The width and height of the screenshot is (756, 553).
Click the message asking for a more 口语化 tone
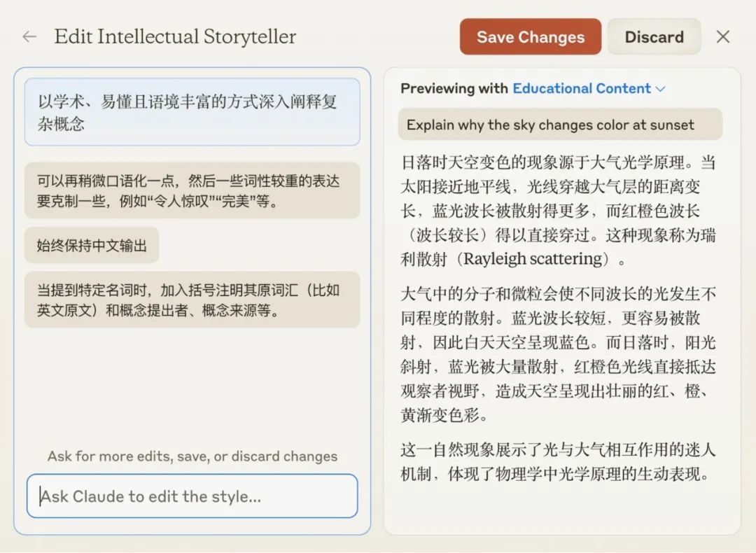point(192,191)
